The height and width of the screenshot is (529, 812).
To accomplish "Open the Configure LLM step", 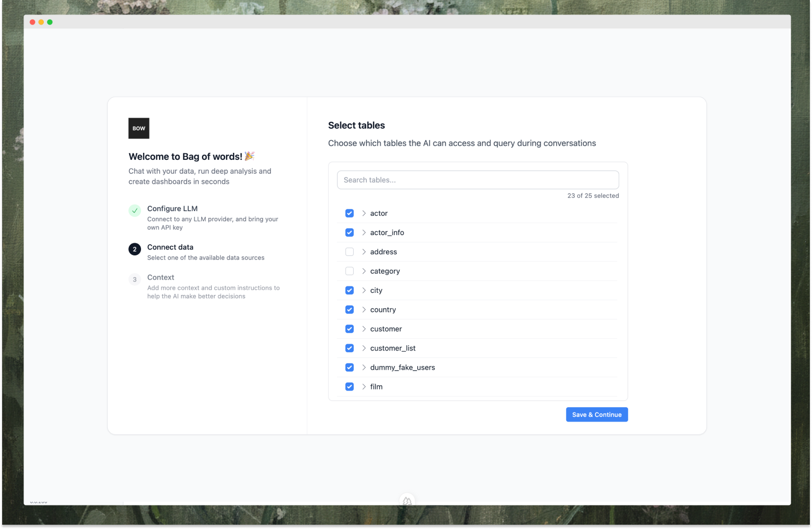I will click(173, 208).
